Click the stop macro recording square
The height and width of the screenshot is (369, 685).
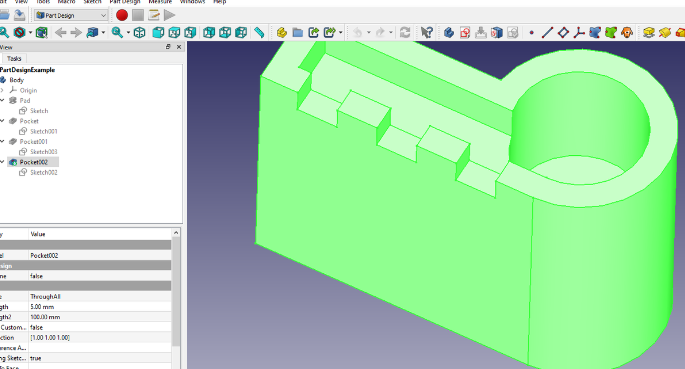tap(138, 15)
